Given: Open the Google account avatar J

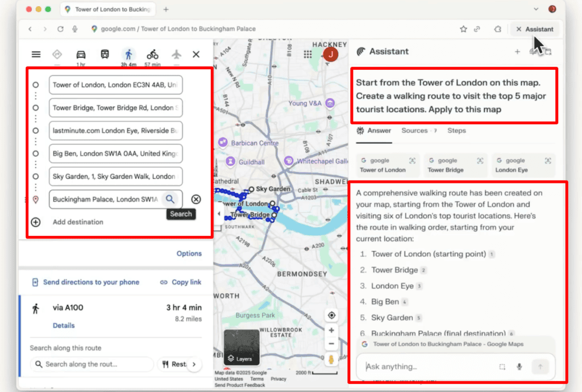Looking at the screenshot, I should (x=330, y=55).
